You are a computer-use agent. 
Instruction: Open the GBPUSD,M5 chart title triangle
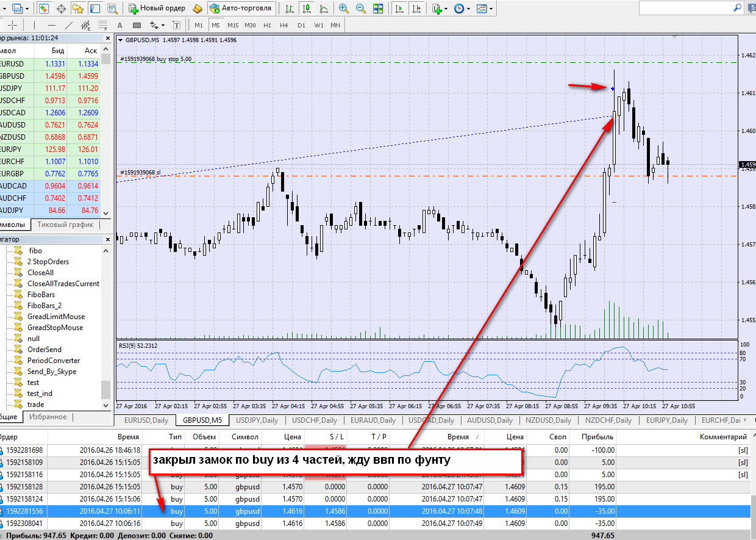[121, 40]
